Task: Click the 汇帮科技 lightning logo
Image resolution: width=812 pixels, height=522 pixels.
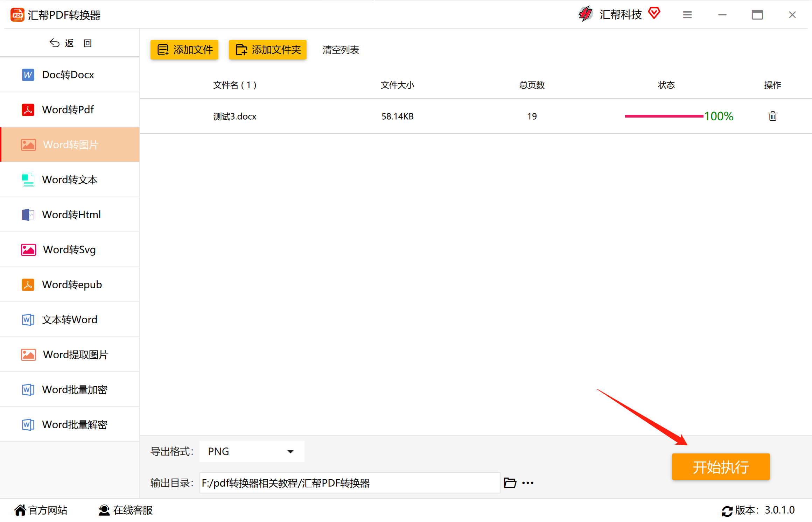Action: click(585, 14)
